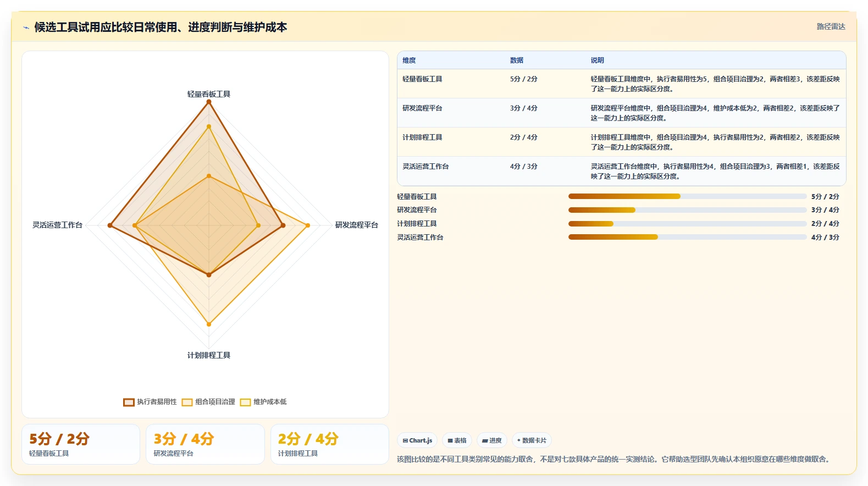Click the table description starting 计划排程工具维度中
This screenshot has height=486, width=868.
(x=715, y=142)
